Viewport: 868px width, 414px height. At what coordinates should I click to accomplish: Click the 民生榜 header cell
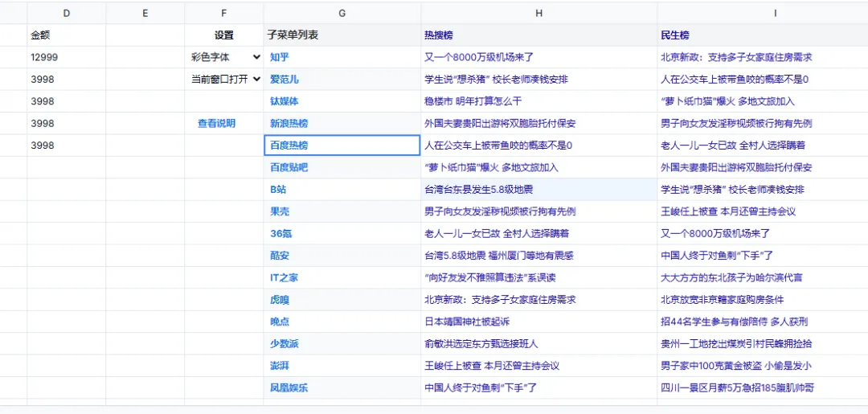click(763, 35)
